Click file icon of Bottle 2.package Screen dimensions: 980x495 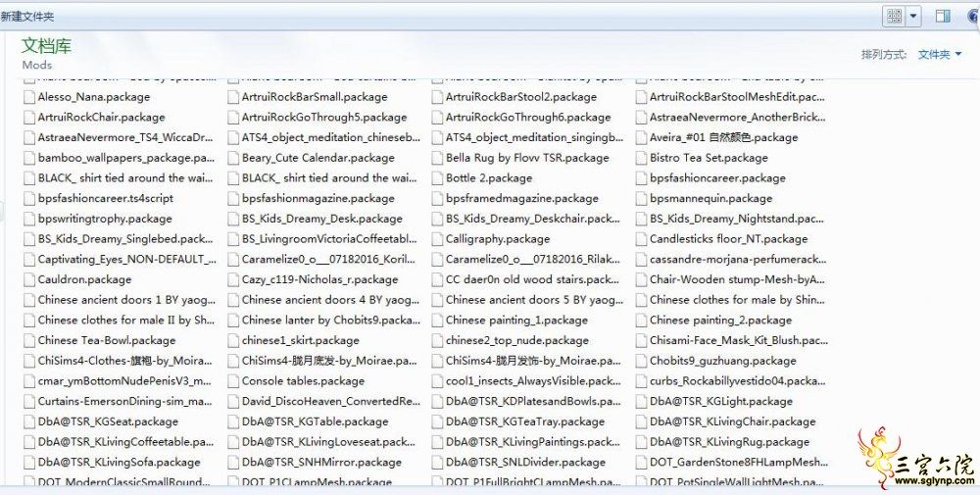437,178
